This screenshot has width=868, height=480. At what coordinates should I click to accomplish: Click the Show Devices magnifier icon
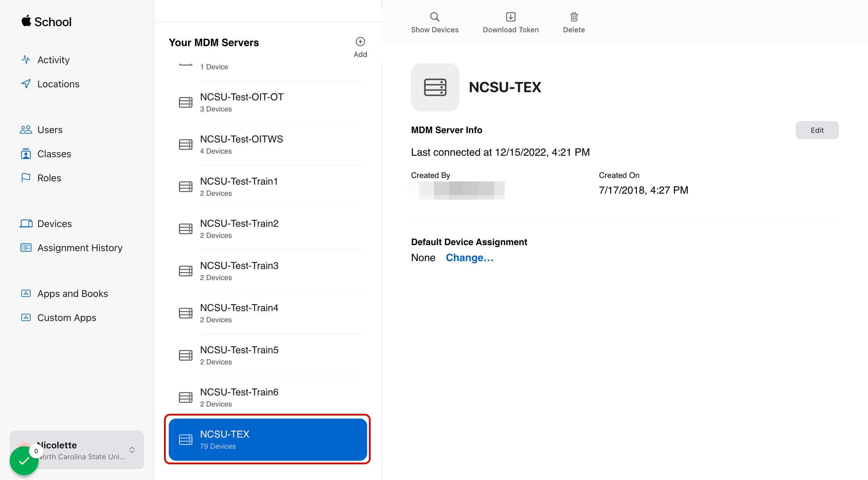click(435, 17)
